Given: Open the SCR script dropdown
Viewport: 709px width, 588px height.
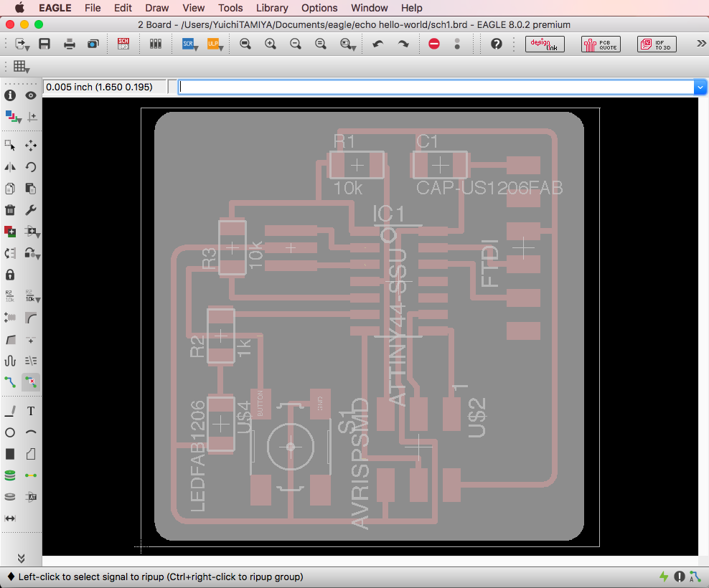Looking at the screenshot, I should (190, 44).
